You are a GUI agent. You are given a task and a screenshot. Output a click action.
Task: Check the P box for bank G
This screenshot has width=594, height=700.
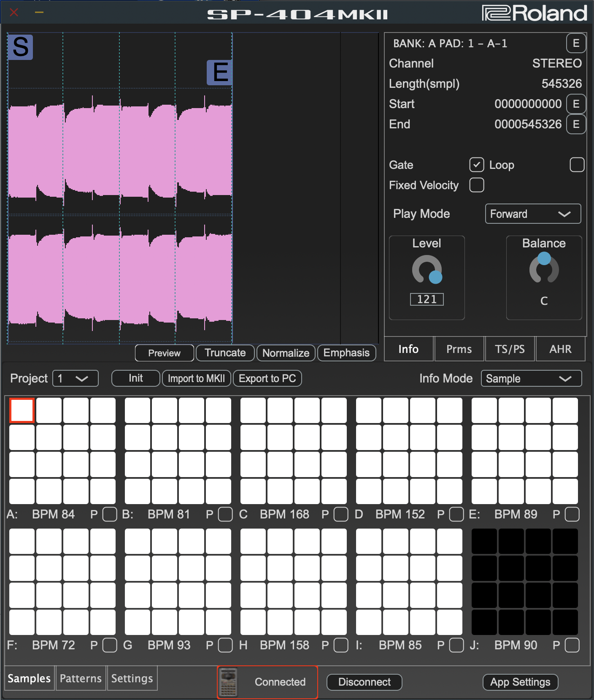pyautogui.click(x=225, y=645)
